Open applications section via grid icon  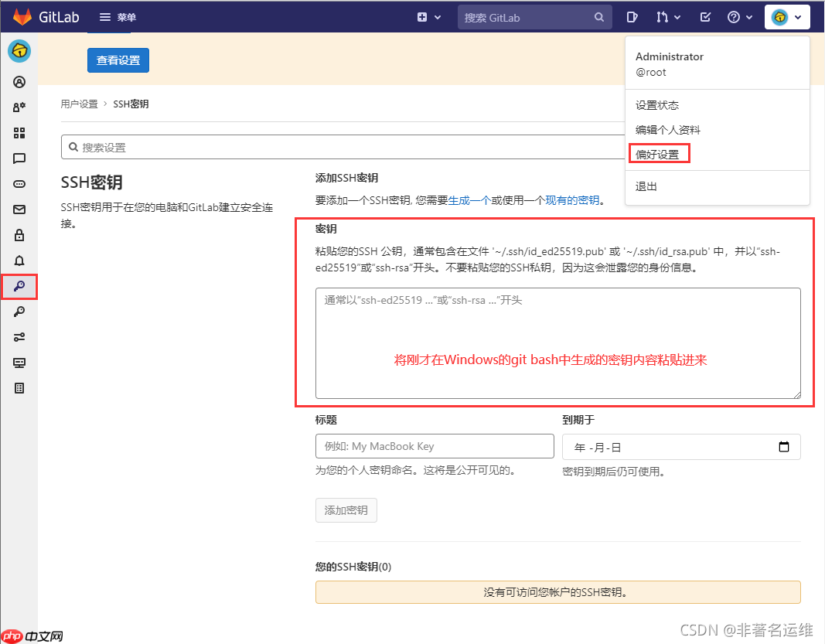(19, 133)
